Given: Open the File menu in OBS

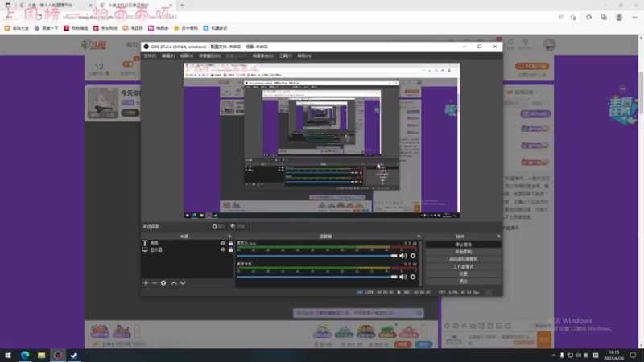Looking at the screenshot, I should point(150,56).
